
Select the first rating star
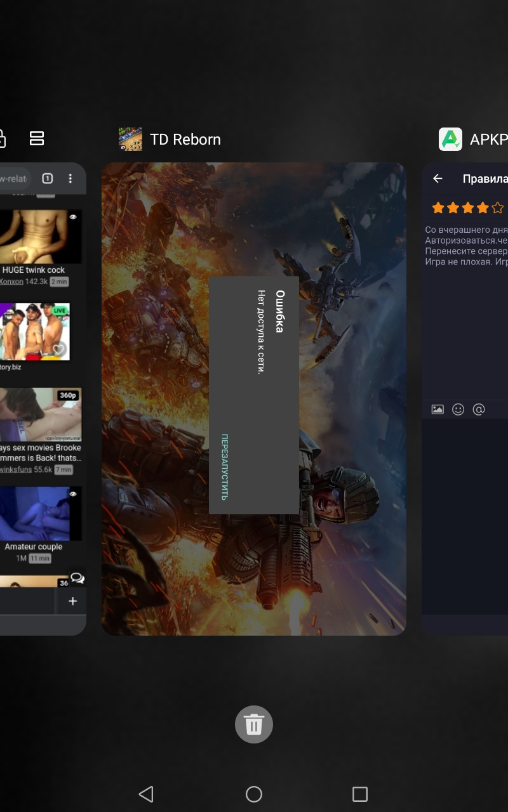(x=438, y=207)
